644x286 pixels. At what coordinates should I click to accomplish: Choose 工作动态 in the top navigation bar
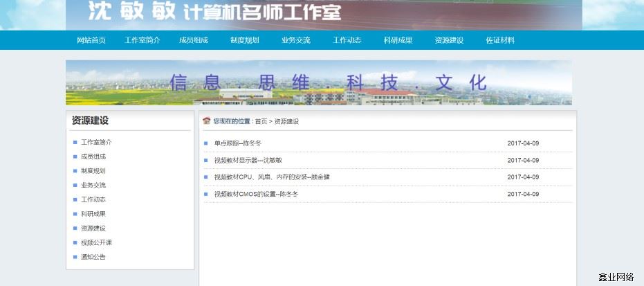tap(347, 40)
